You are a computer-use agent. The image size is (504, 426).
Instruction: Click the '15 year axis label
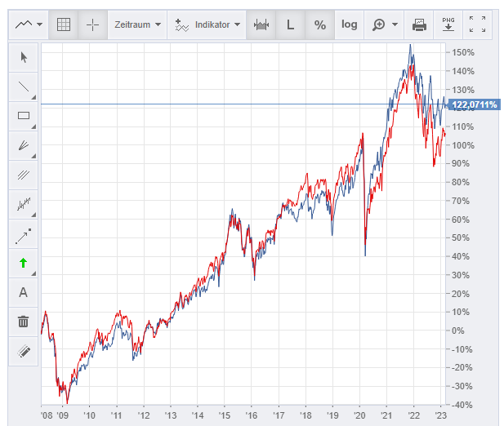[x=225, y=415]
